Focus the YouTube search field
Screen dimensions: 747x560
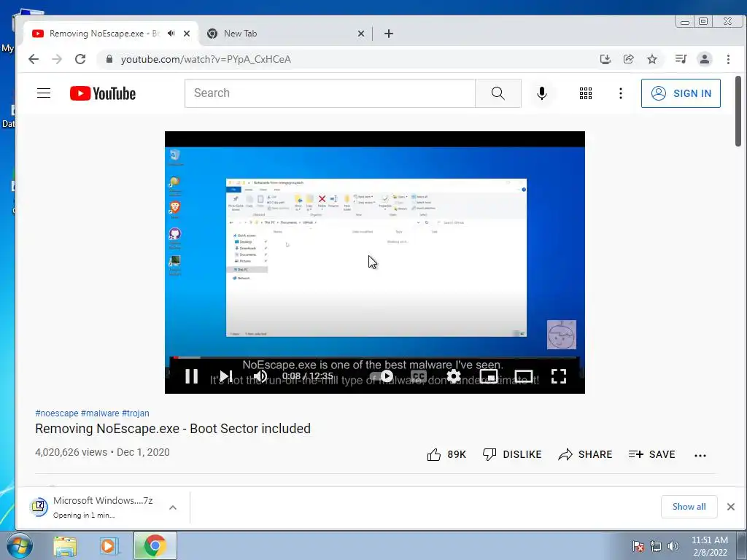(330, 93)
